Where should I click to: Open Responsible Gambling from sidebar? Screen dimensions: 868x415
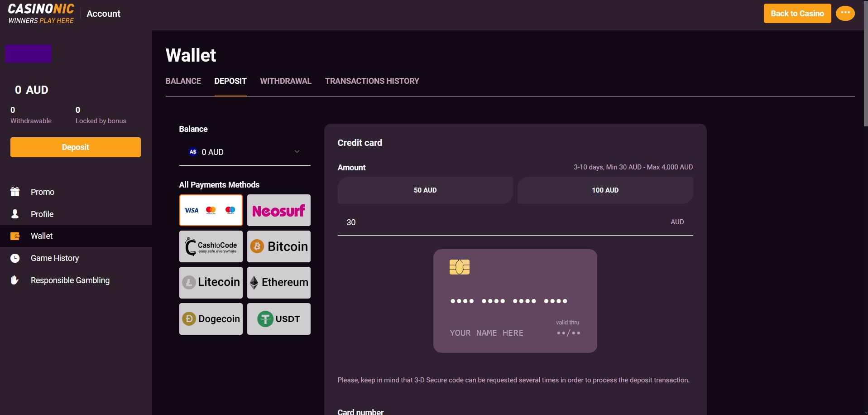tap(70, 280)
